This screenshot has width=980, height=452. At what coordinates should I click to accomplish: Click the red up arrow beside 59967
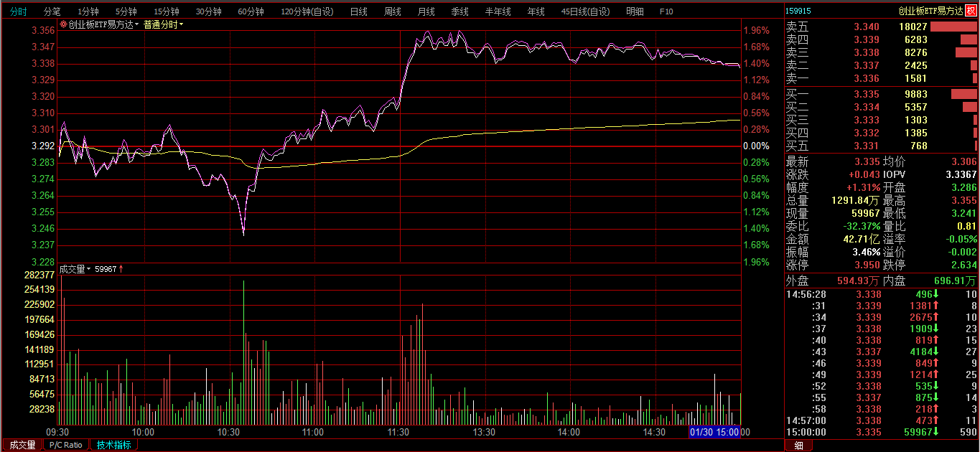point(121,269)
